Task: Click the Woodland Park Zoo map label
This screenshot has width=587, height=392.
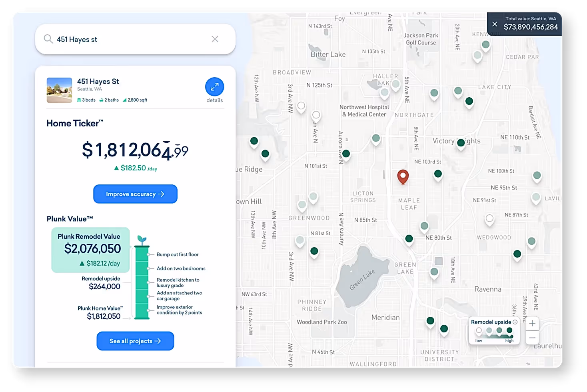Action: click(322, 322)
